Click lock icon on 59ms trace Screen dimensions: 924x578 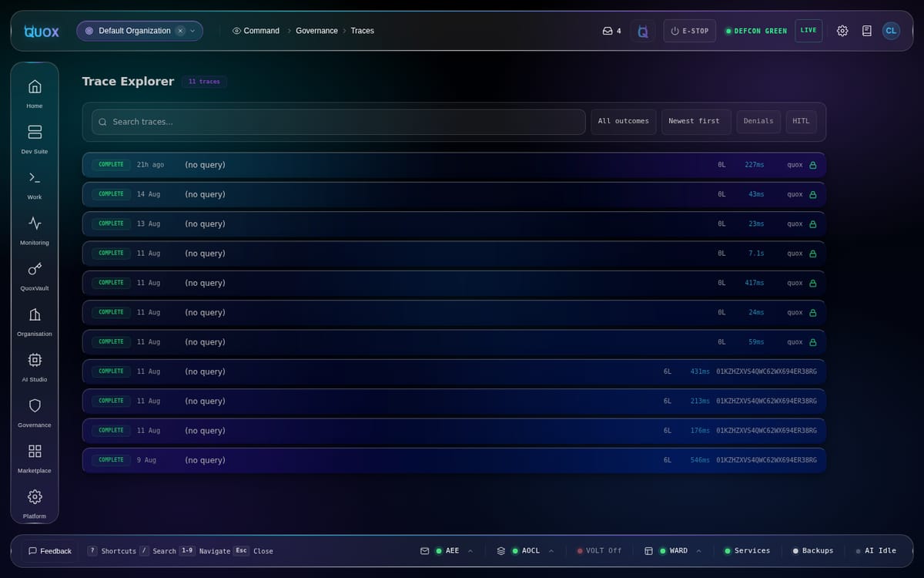(x=813, y=342)
